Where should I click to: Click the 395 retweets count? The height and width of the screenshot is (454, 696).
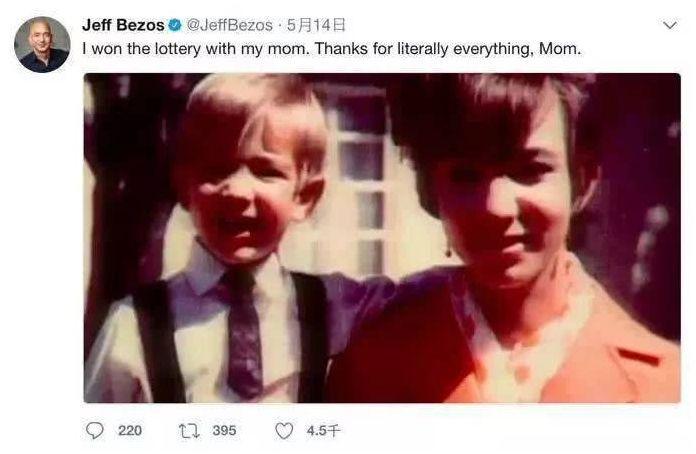click(224, 430)
